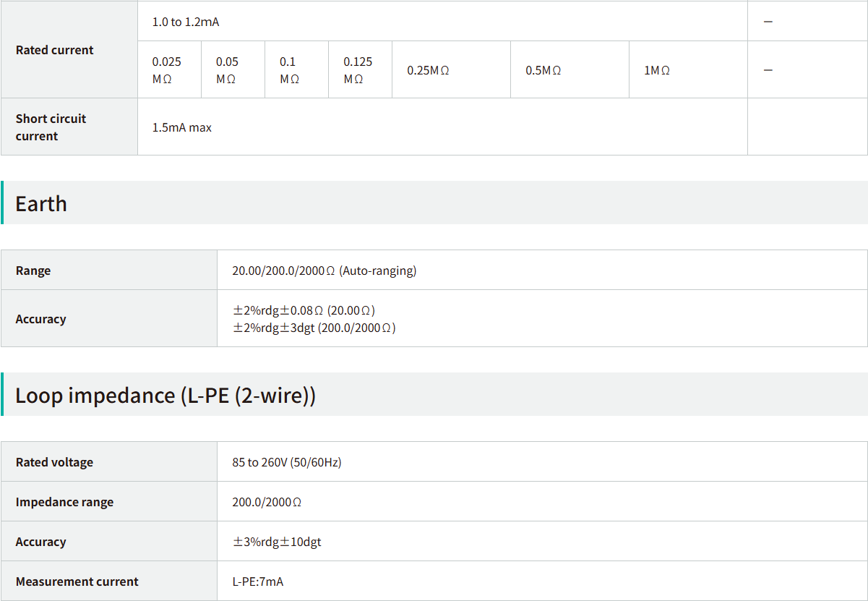
Task: Select the 1.0 to 1.2mA cell
Action: (x=186, y=22)
